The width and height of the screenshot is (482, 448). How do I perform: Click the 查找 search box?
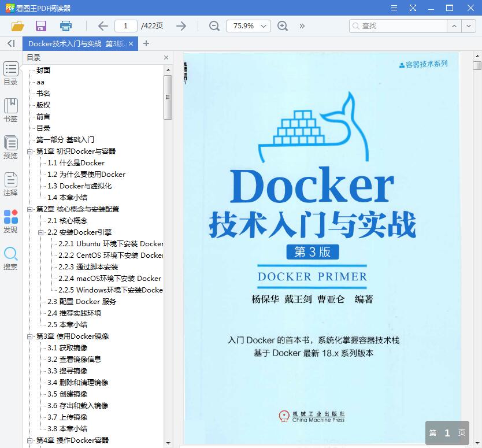click(398, 26)
